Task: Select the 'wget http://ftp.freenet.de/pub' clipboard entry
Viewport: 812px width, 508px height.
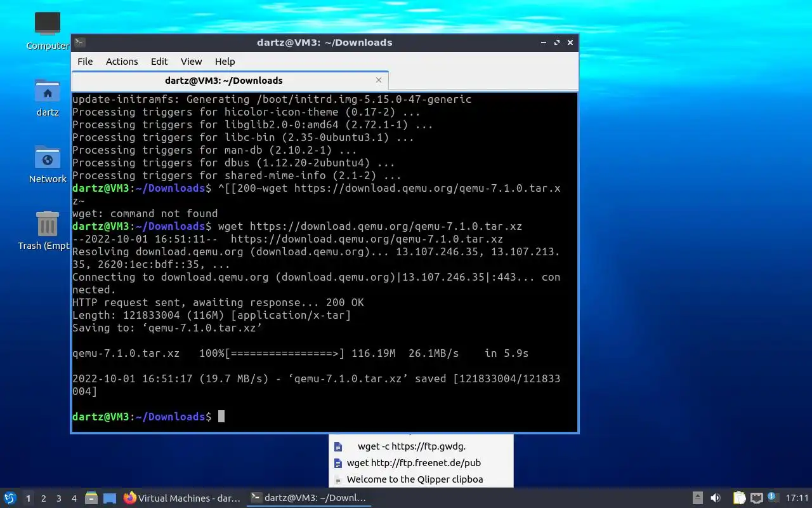Action: click(421, 463)
